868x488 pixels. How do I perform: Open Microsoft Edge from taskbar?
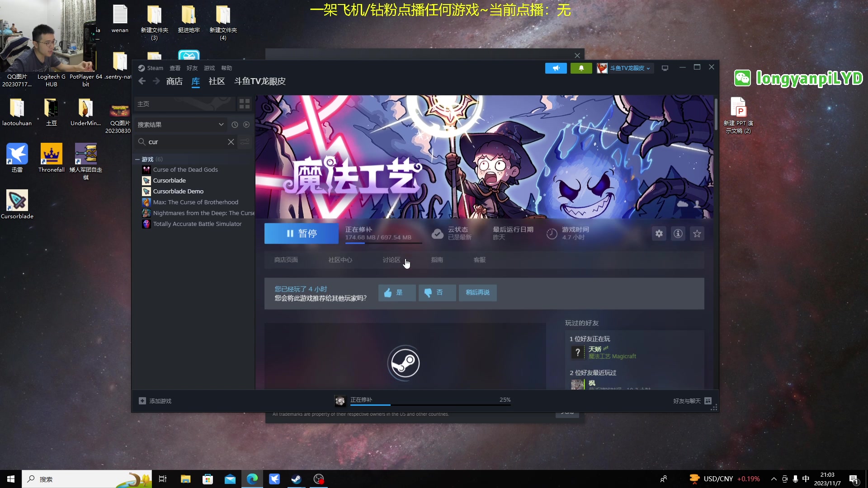tap(252, 479)
